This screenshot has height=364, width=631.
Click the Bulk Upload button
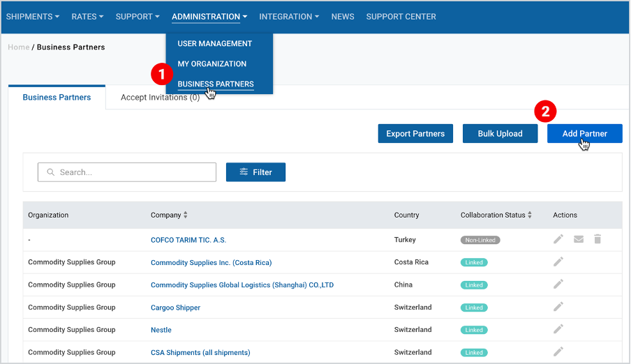tap(500, 133)
